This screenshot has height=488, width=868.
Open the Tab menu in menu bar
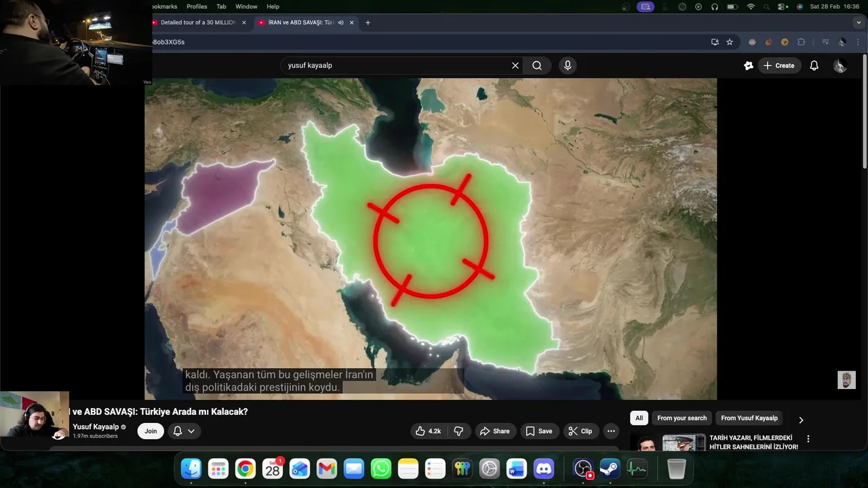pyautogui.click(x=221, y=7)
